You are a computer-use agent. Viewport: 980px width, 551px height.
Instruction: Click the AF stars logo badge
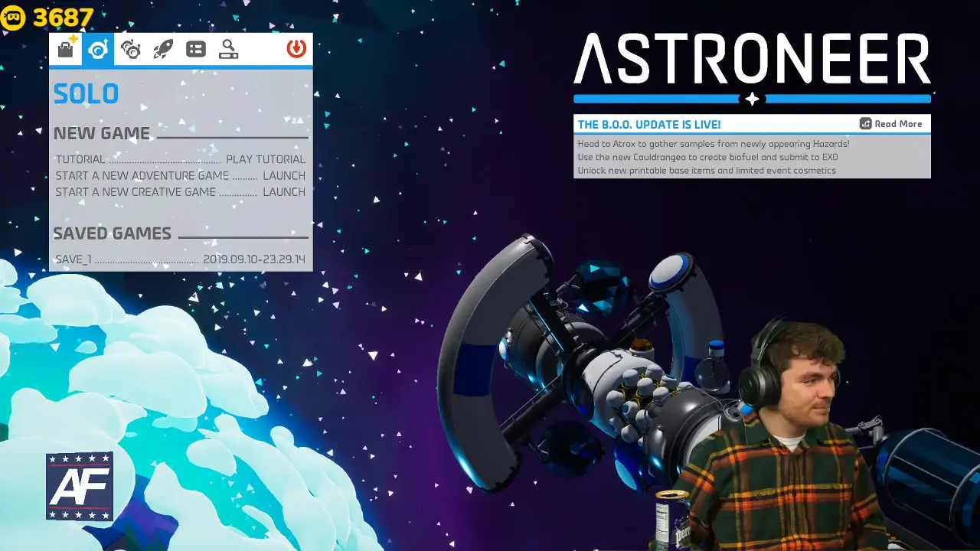[80, 487]
